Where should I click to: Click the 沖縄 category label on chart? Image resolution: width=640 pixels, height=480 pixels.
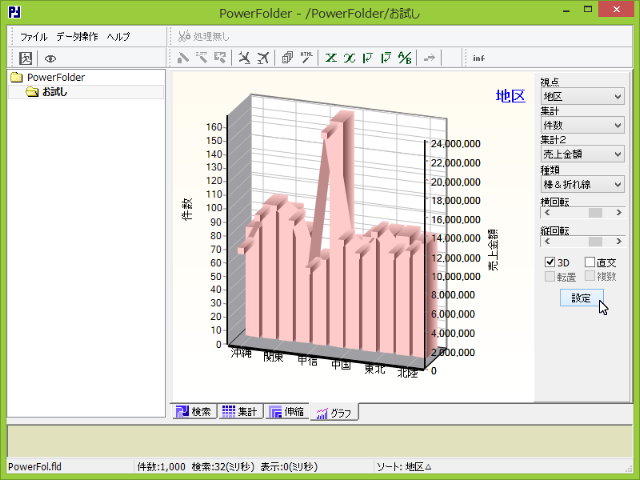241,353
